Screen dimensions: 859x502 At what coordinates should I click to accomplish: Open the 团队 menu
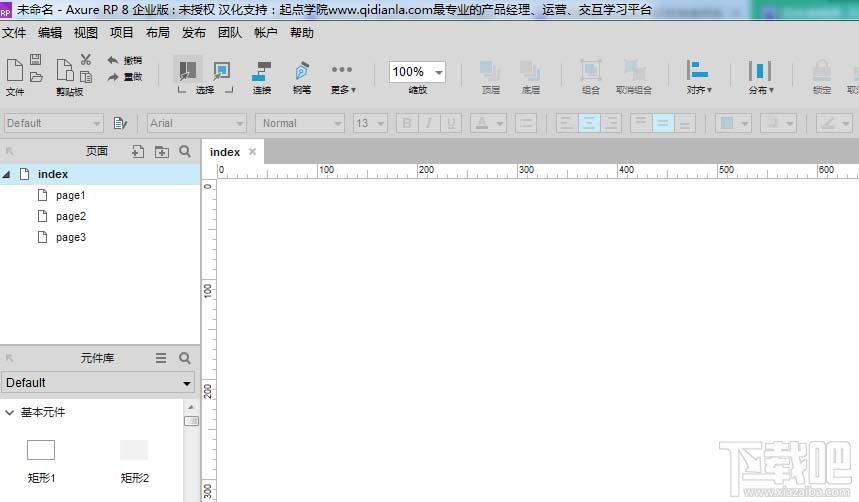(230, 33)
